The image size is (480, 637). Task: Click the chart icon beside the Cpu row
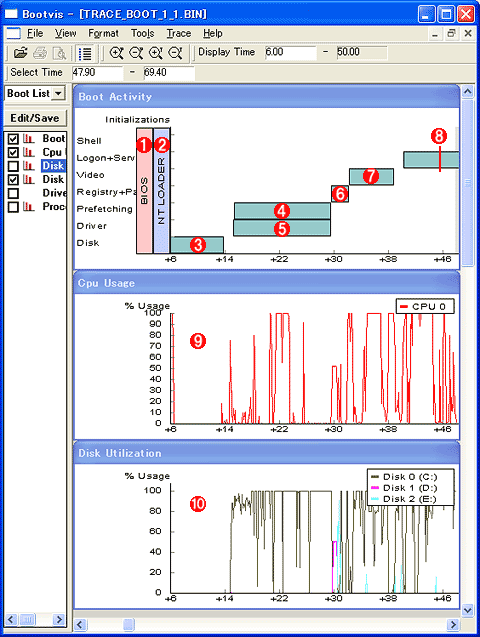(x=29, y=152)
